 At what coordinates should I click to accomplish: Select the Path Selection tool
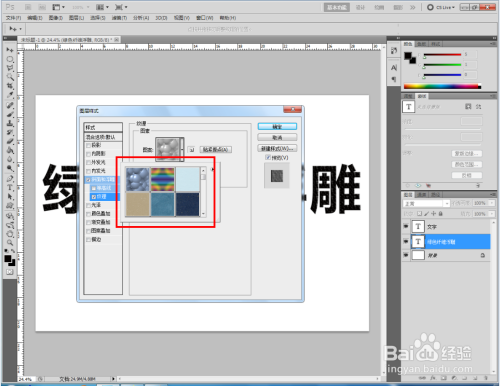(10, 197)
